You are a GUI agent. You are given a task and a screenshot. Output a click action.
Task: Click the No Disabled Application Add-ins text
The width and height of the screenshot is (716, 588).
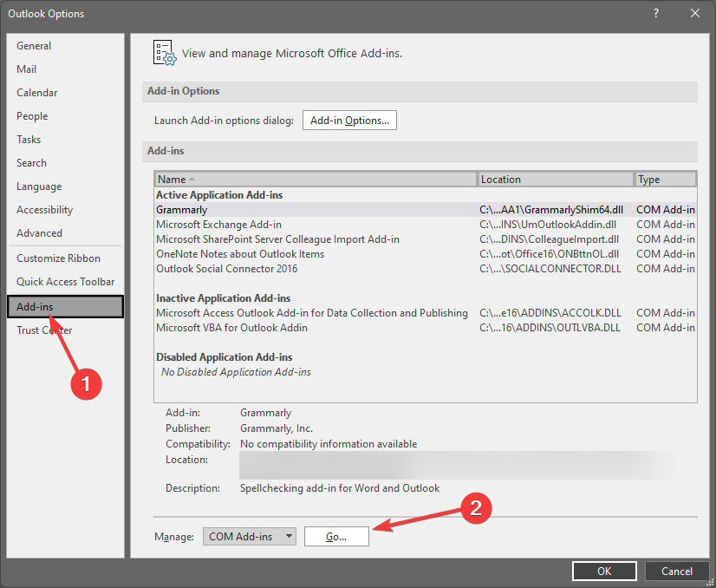click(236, 372)
